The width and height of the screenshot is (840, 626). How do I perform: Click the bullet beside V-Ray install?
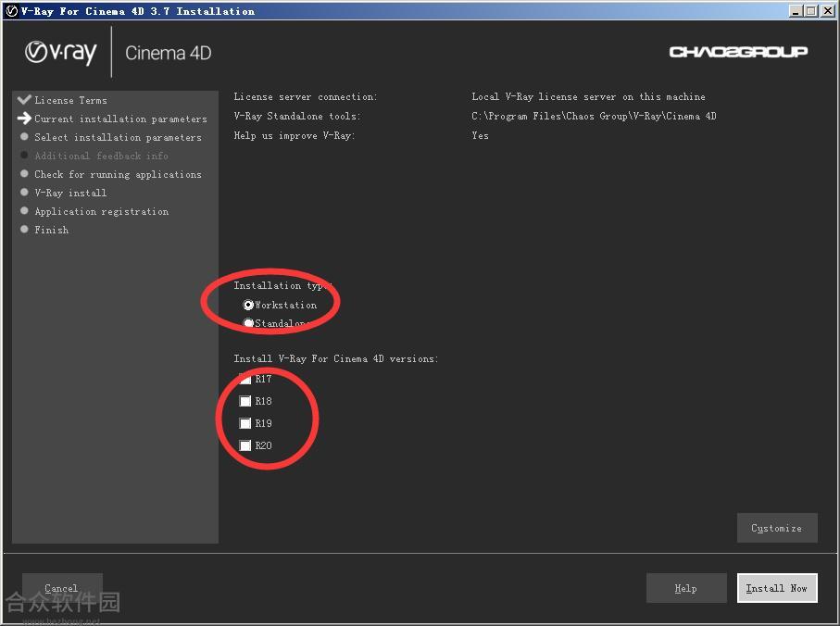pyautogui.click(x=24, y=192)
